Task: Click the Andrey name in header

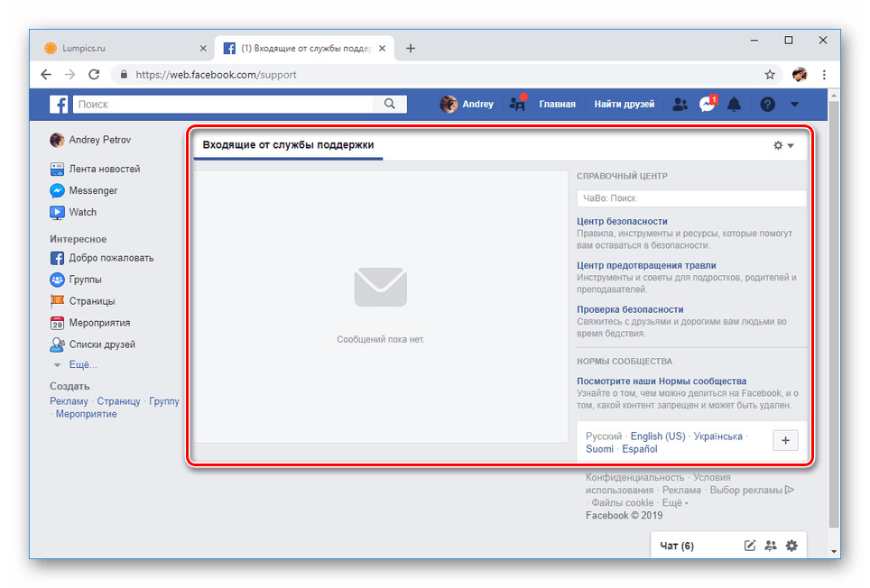Action: click(477, 105)
